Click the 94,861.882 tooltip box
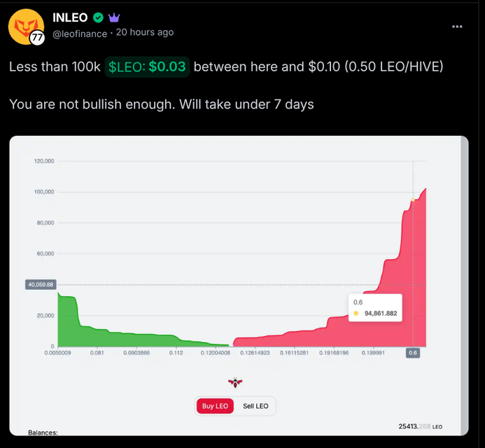Viewport: 485px width, 448px height. pyautogui.click(x=375, y=307)
